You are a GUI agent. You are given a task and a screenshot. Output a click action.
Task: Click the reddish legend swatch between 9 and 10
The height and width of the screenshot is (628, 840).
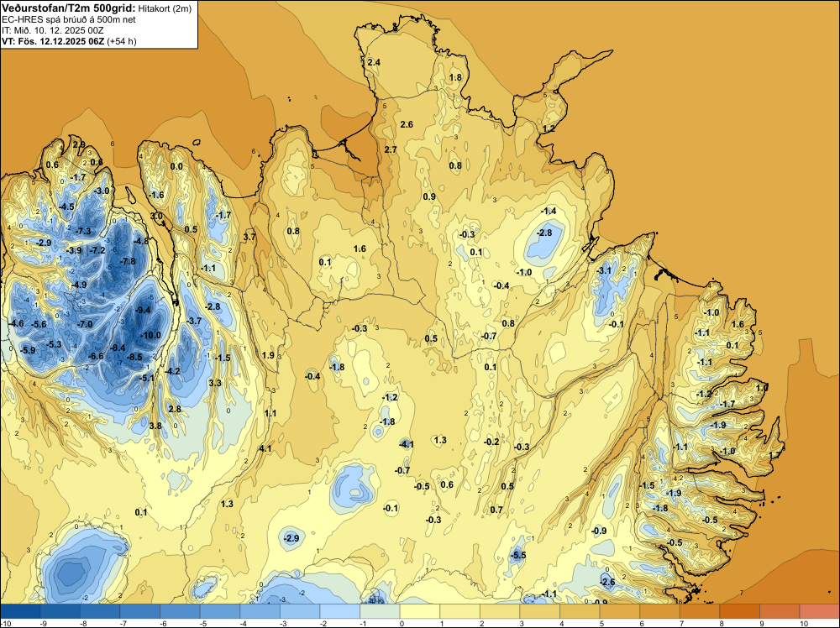click(780, 611)
